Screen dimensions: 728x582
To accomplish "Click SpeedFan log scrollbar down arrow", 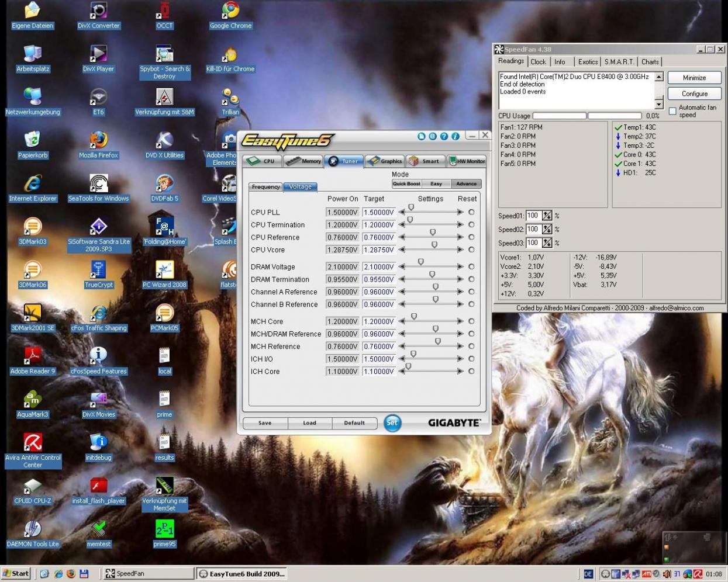I will 659,105.
